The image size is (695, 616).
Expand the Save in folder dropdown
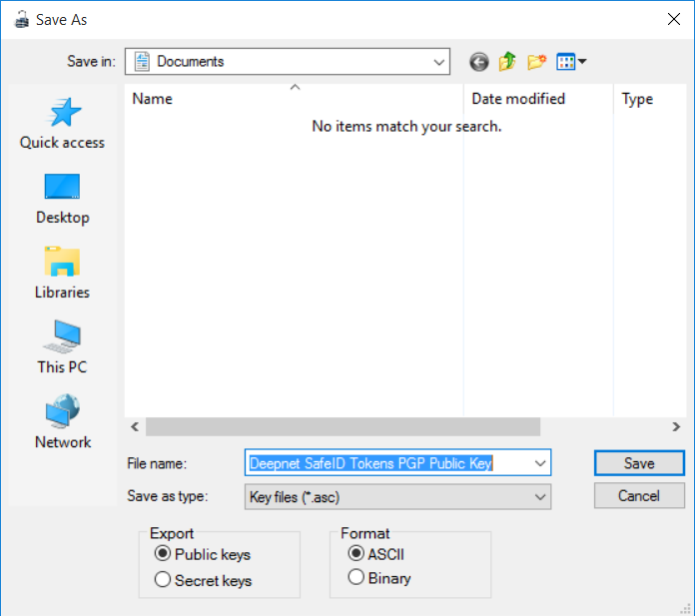[439, 62]
